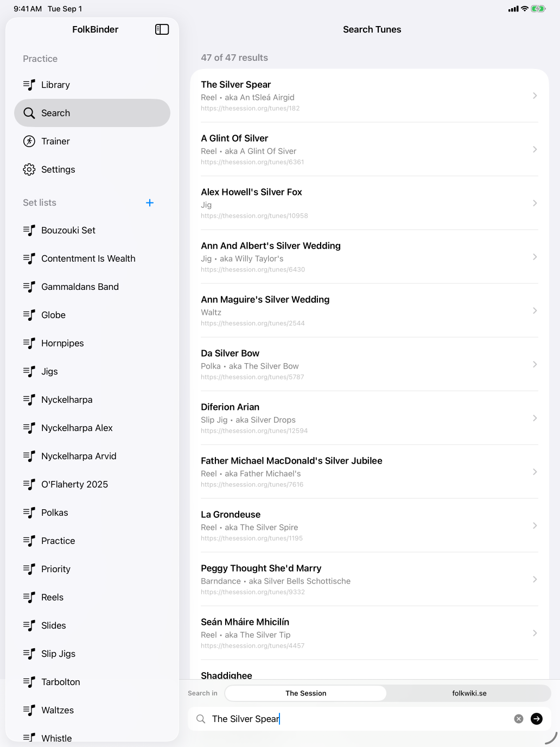The image size is (560, 747).
Task: Expand the A Glint Of Silver result
Action: [370, 149]
